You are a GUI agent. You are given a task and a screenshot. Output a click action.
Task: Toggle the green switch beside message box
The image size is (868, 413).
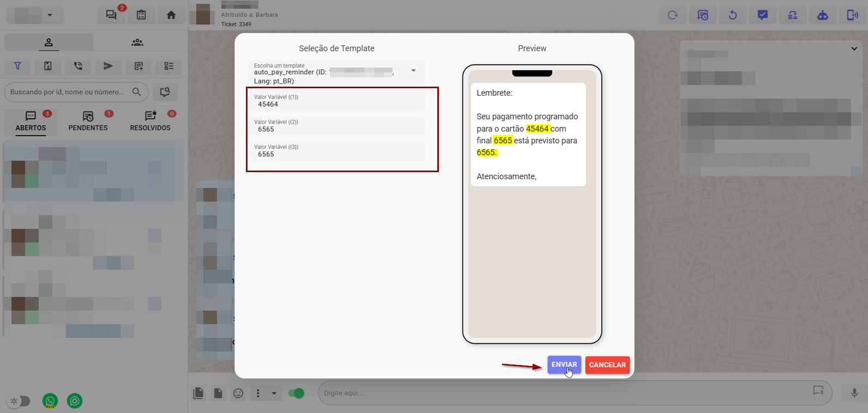pyautogui.click(x=296, y=393)
